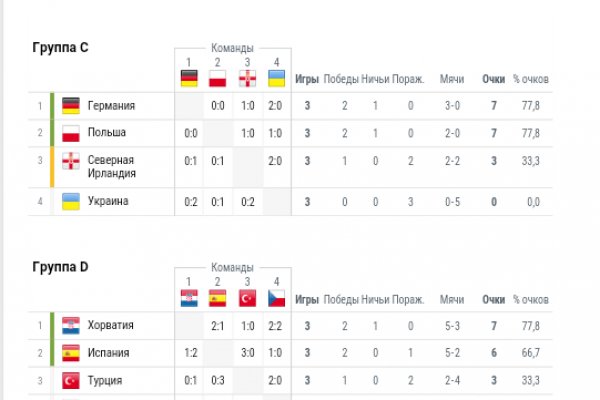Screen dimensions: 600x400
Task: Open the Испания team link
Action: tap(109, 352)
